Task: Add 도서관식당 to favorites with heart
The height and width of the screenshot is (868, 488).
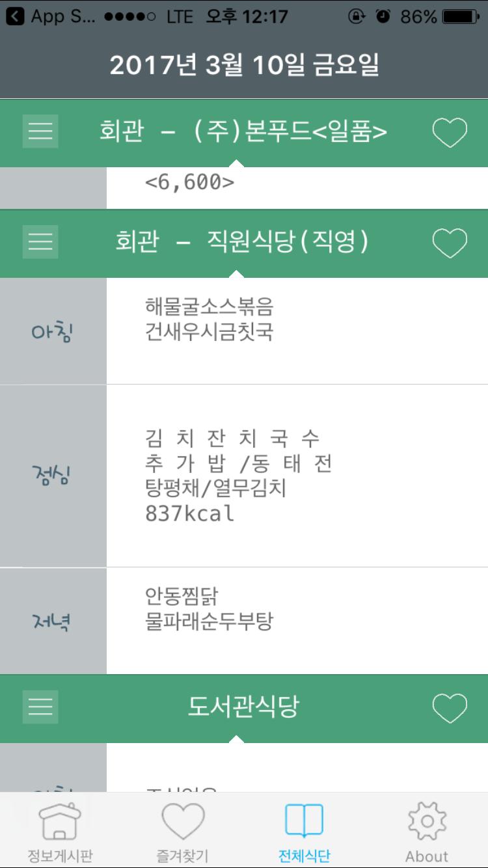Action: point(450,708)
